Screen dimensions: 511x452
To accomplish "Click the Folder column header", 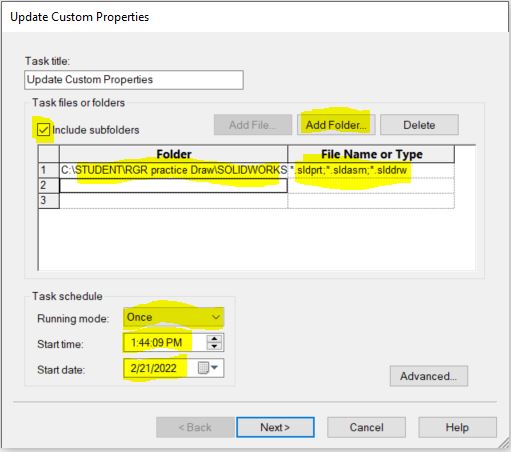I will [x=173, y=154].
